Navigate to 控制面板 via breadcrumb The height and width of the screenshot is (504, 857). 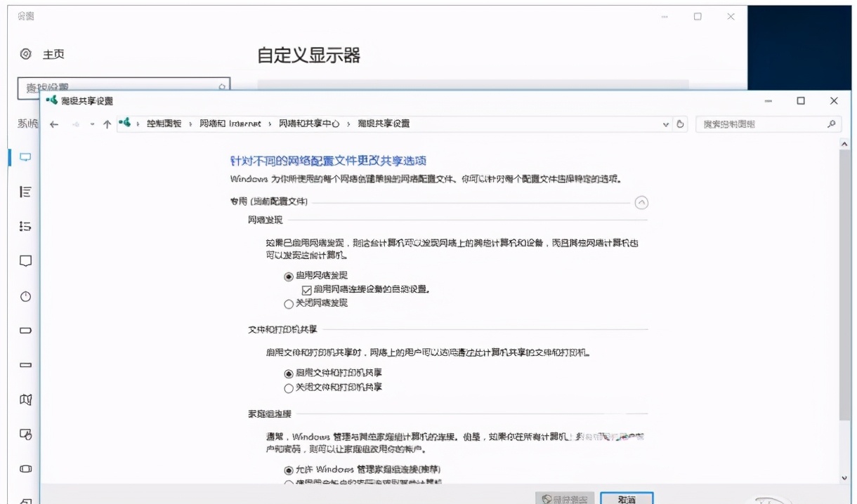click(x=164, y=124)
